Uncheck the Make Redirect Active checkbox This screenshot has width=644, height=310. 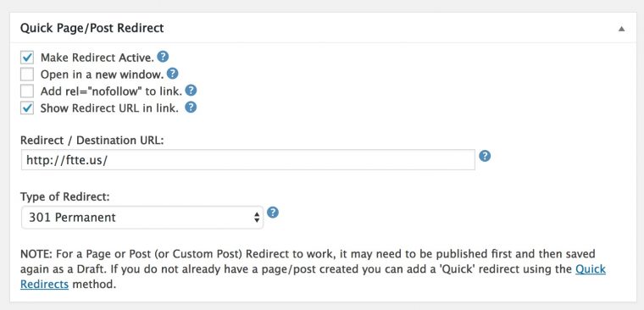pyautogui.click(x=27, y=58)
